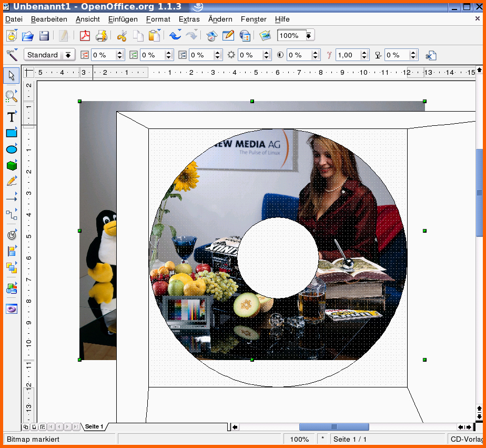Click the vertical scrollbar thumb

coord(479,193)
